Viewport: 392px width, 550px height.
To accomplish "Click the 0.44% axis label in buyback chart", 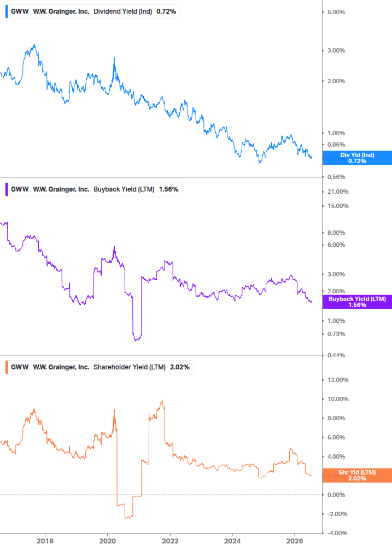I will pos(336,355).
